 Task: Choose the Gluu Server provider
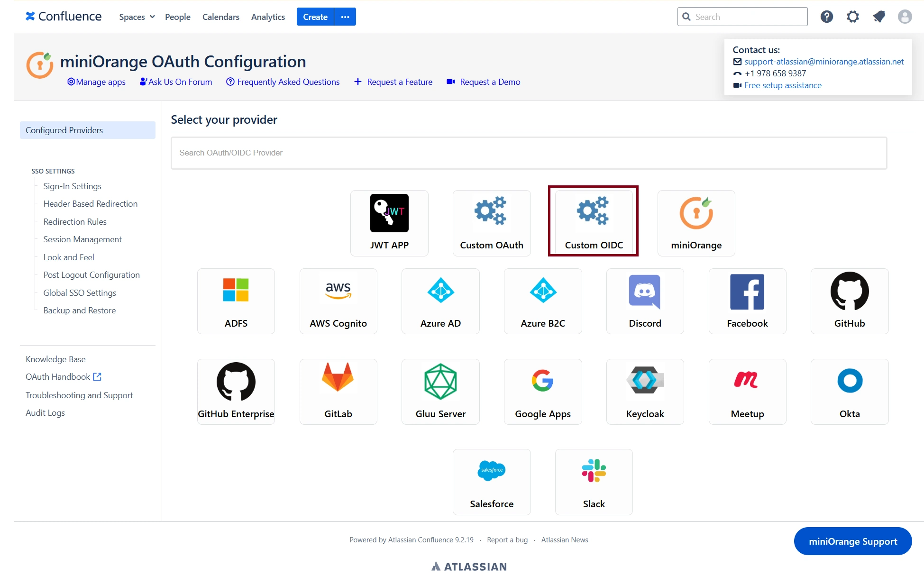(440, 392)
